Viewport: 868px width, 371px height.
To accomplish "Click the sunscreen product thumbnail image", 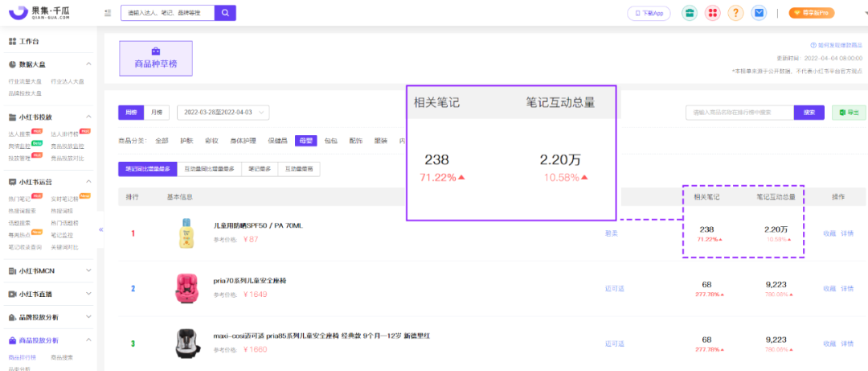I will click(186, 233).
